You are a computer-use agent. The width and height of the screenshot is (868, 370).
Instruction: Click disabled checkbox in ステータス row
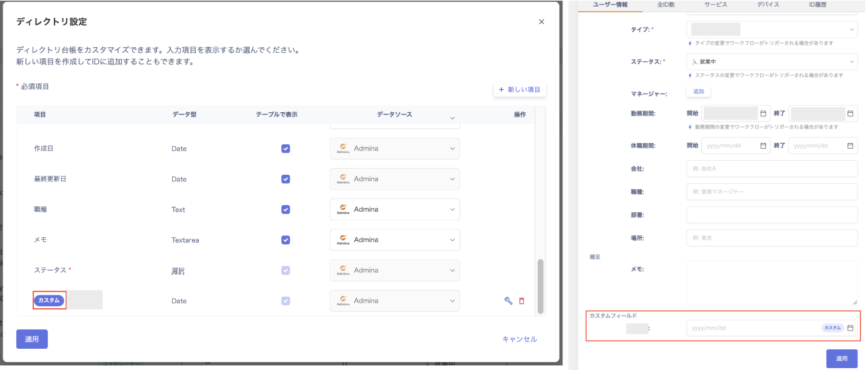click(285, 270)
